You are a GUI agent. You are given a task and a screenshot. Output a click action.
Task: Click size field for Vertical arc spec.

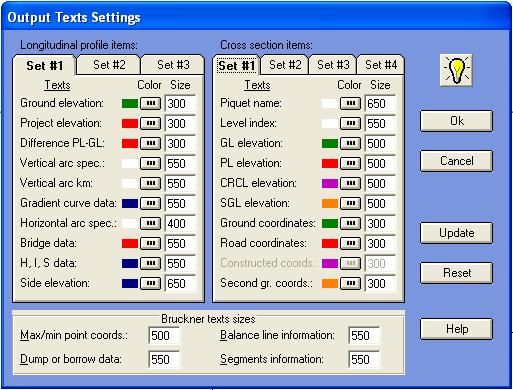[x=180, y=164]
